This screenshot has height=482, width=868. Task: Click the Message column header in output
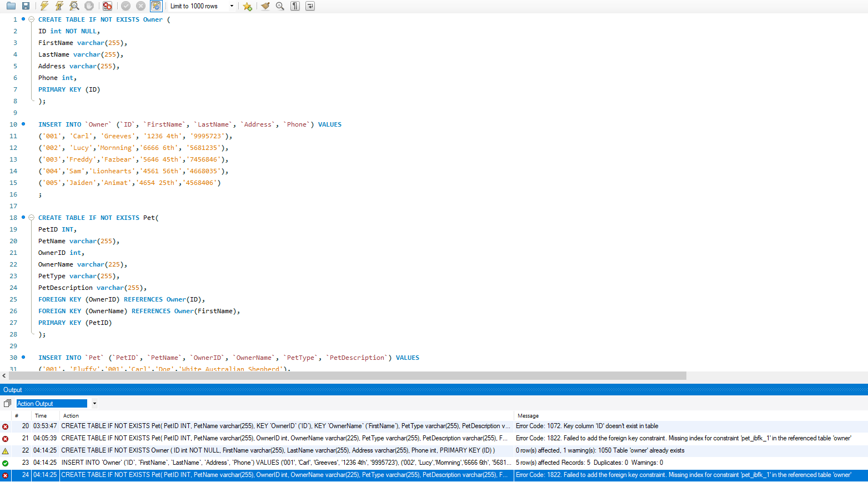click(x=528, y=415)
